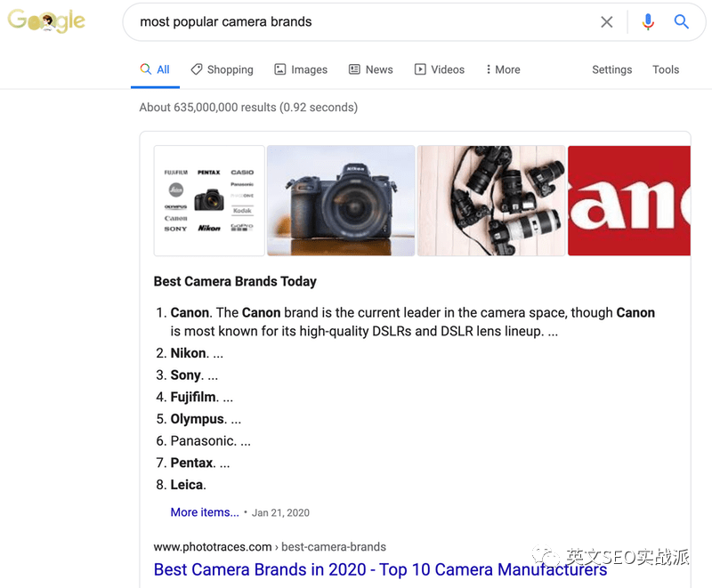Expand the More options menu
This screenshot has height=588, width=712.
point(503,69)
